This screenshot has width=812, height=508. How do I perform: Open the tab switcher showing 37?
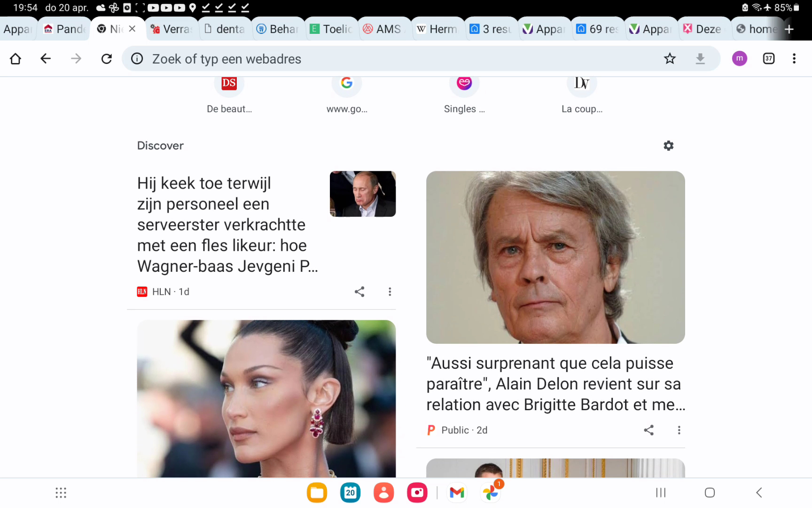point(769,59)
